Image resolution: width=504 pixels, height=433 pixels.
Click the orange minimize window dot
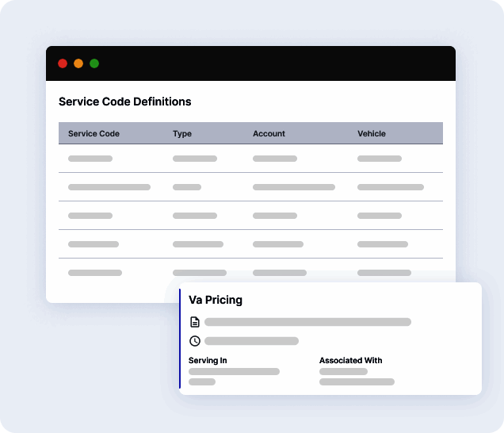point(78,63)
